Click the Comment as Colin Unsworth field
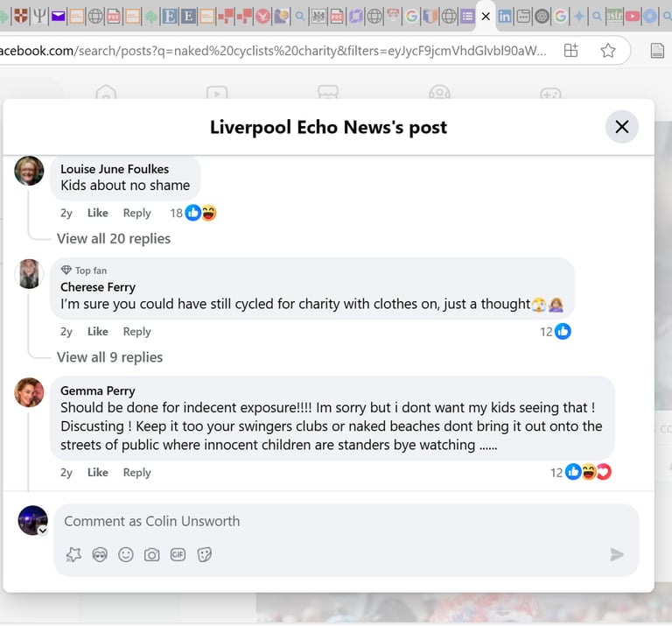This screenshot has height=626, width=672. (346, 521)
